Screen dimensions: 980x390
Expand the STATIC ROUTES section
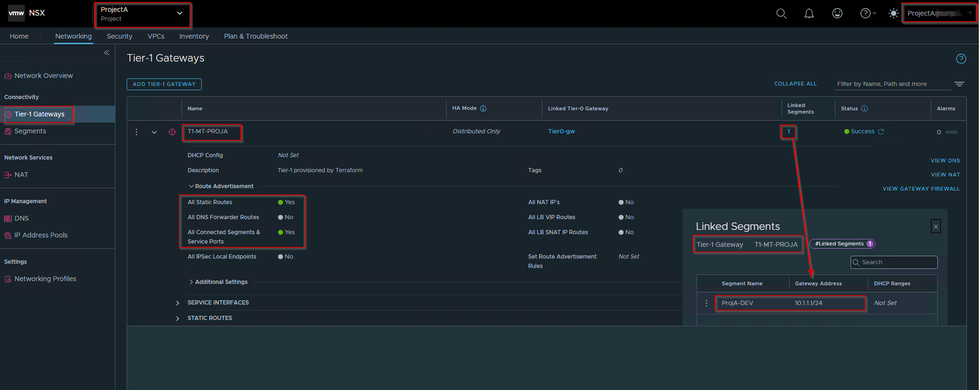pyautogui.click(x=177, y=318)
